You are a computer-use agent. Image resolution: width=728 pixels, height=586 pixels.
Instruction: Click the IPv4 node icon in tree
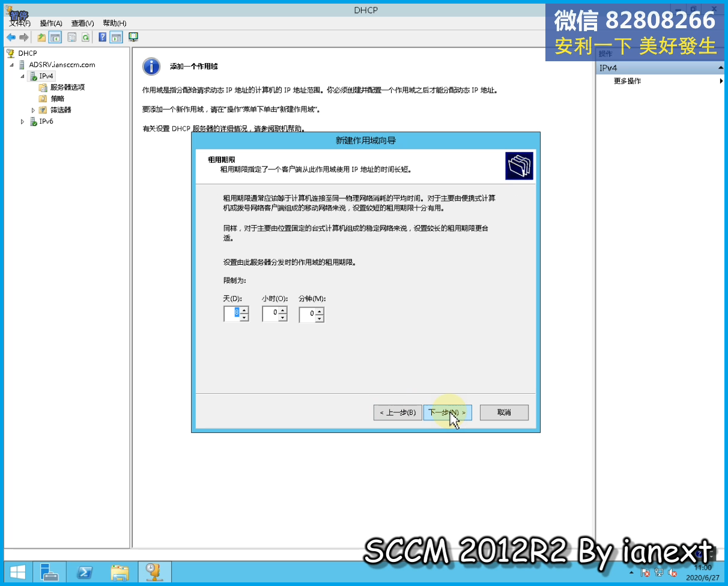point(33,76)
